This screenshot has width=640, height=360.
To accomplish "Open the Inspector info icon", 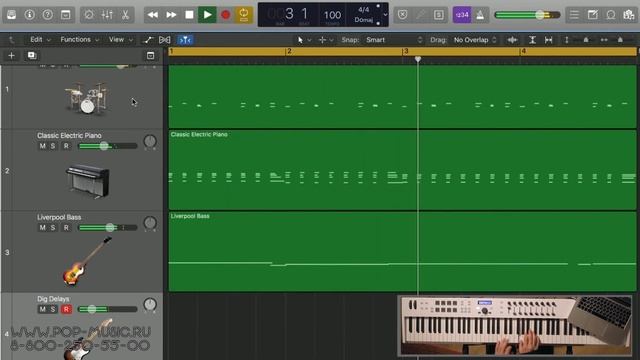I will [x=29, y=15].
